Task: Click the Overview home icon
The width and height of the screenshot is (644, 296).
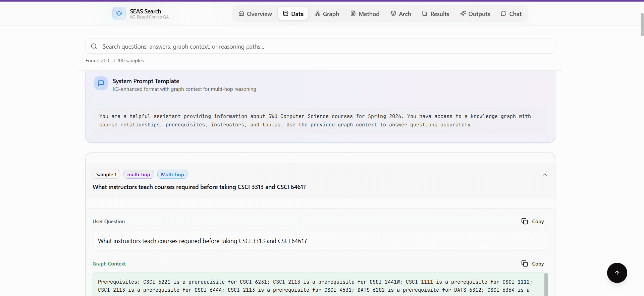Action: [241, 14]
